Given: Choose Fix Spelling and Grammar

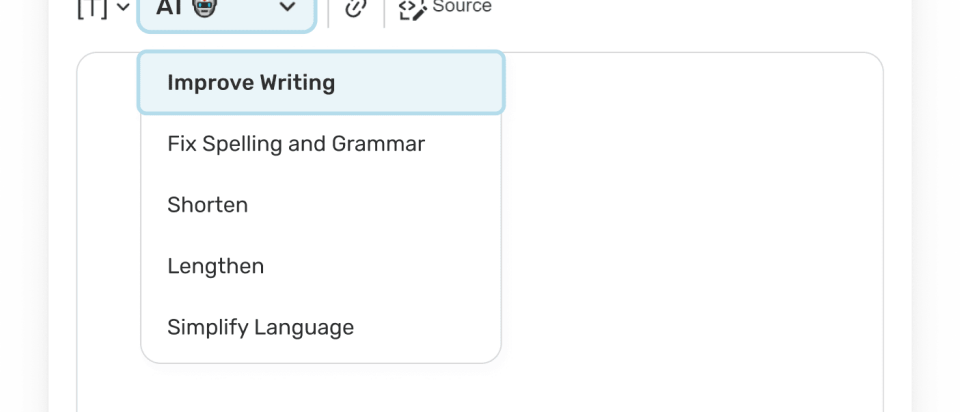Looking at the screenshot, I should point(296,144).
